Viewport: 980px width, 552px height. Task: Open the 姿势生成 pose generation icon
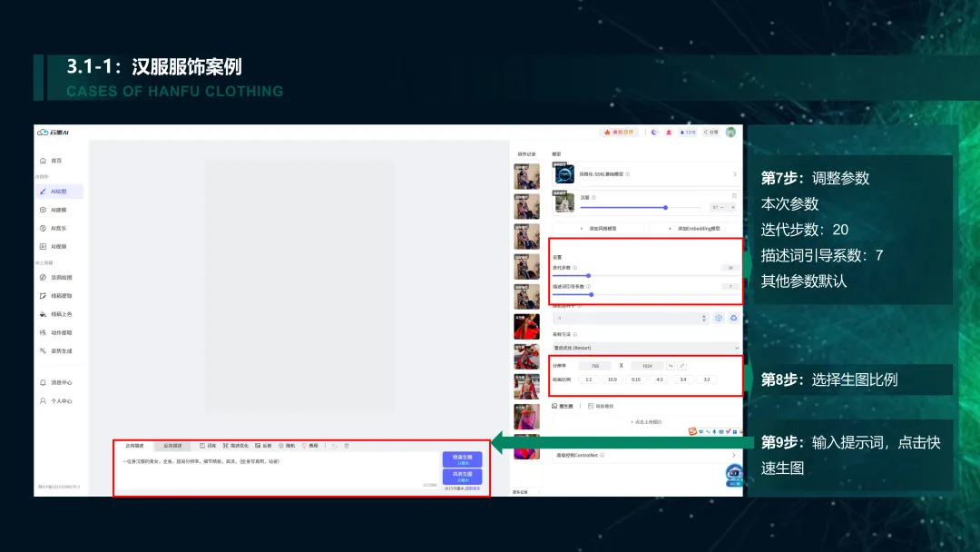(x=44, y=350)
